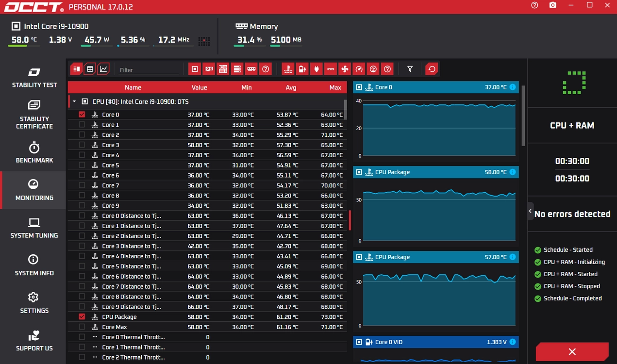
Task: Switch to the graph-only view icon
Action: point(103,69)
